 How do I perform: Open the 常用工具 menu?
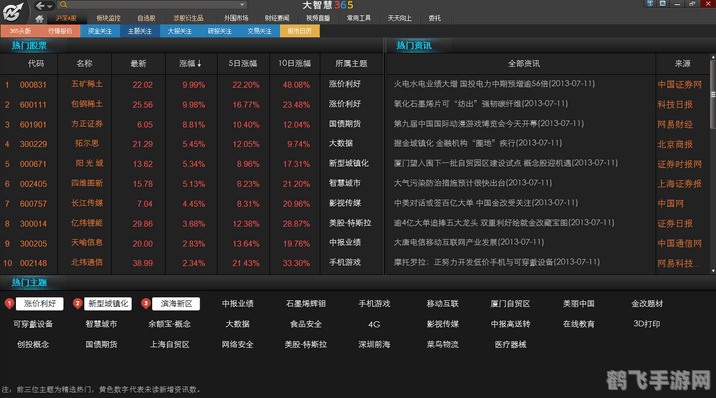tap(358, 18)
